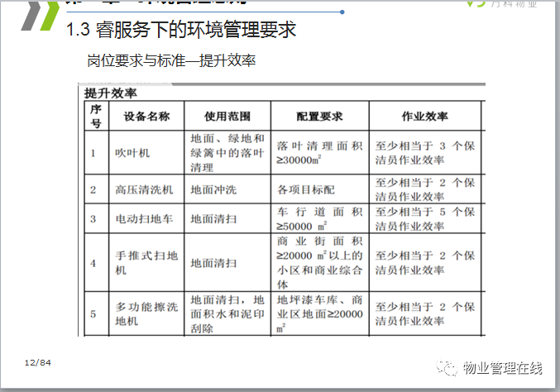
Task: Click the "使用范围" column header
Action: click(227, 116)
